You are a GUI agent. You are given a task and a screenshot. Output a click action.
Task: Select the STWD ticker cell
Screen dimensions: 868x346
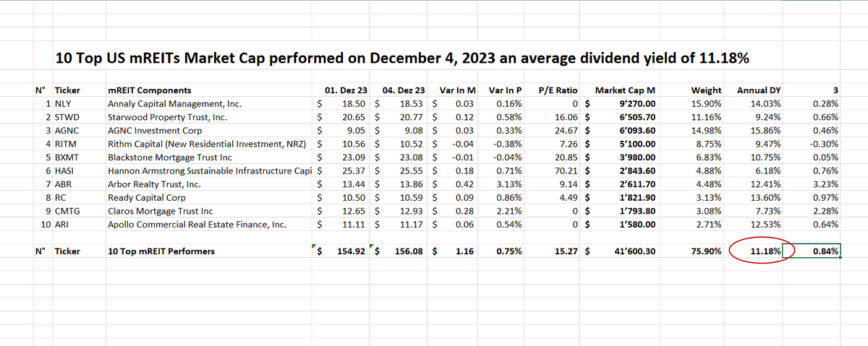[67, 117]
